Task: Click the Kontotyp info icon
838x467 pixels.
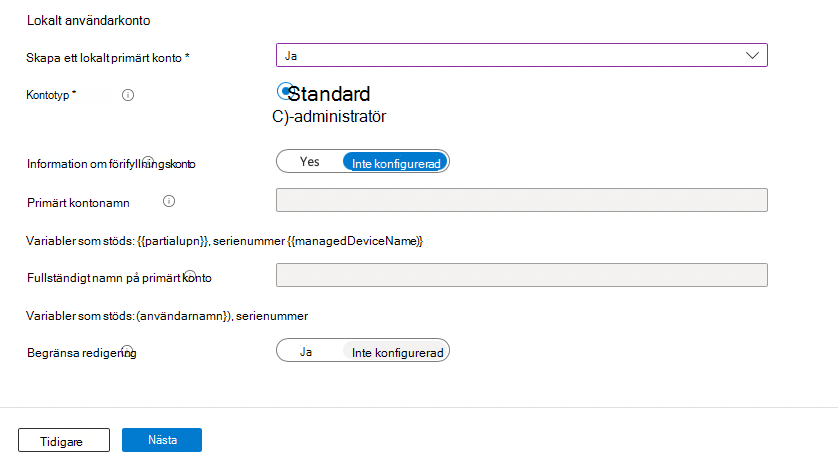Action: click(128, 95)
